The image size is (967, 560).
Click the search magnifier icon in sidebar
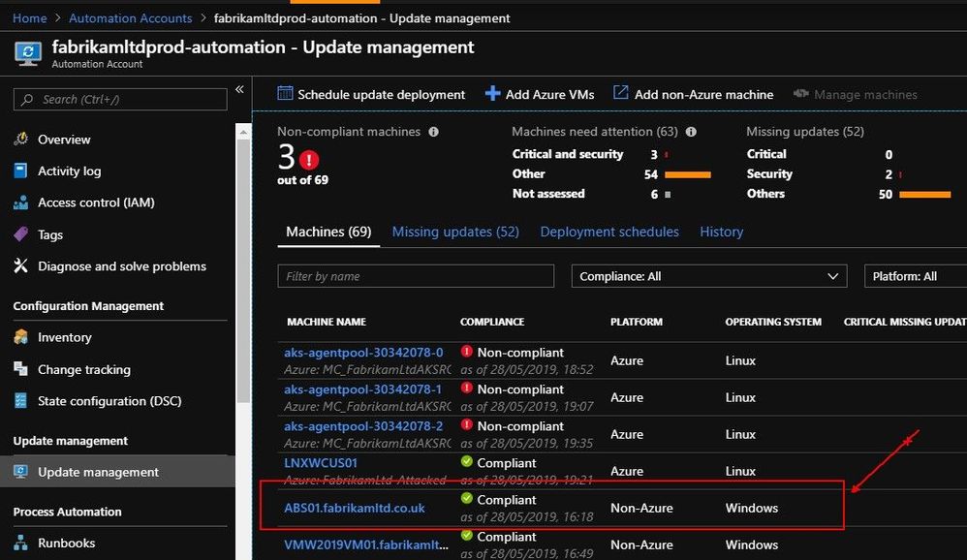pos(27,99)
